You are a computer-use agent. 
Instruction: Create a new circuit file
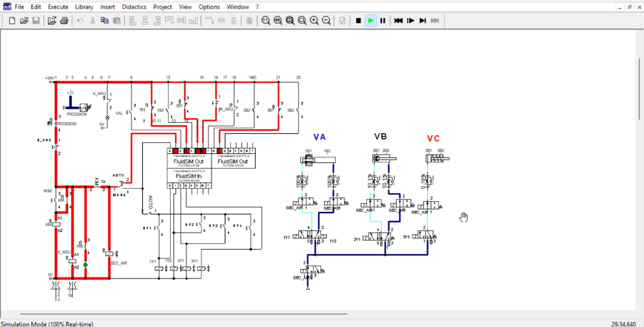(12, 21)
